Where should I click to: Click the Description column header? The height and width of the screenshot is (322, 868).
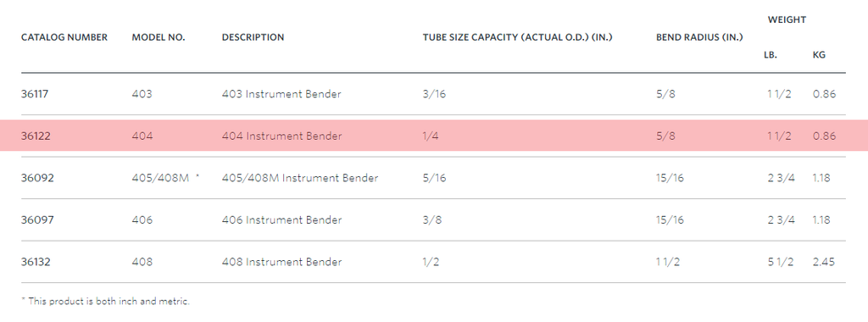(x=253, y=37)
